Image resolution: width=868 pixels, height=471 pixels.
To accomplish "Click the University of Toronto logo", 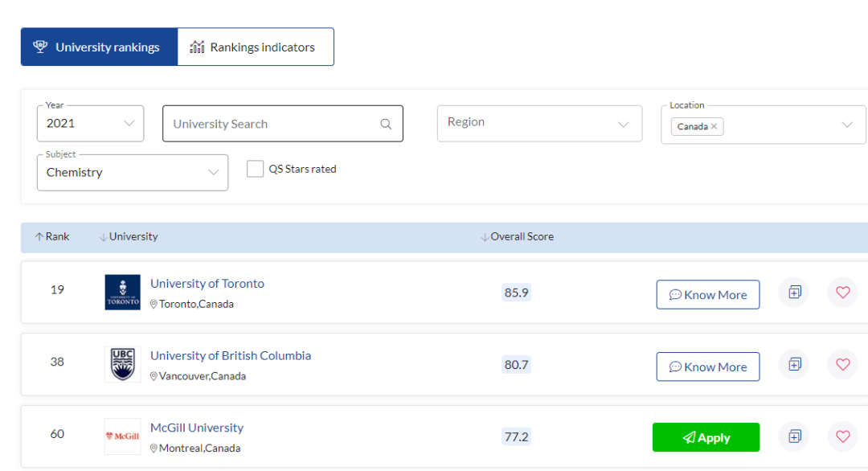I will click(122, 292).
